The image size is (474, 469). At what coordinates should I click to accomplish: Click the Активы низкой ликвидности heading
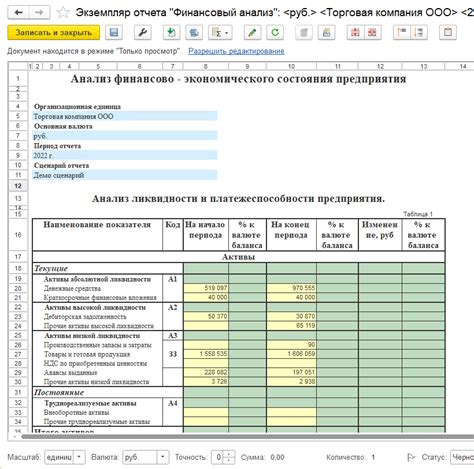click(92, 335)
